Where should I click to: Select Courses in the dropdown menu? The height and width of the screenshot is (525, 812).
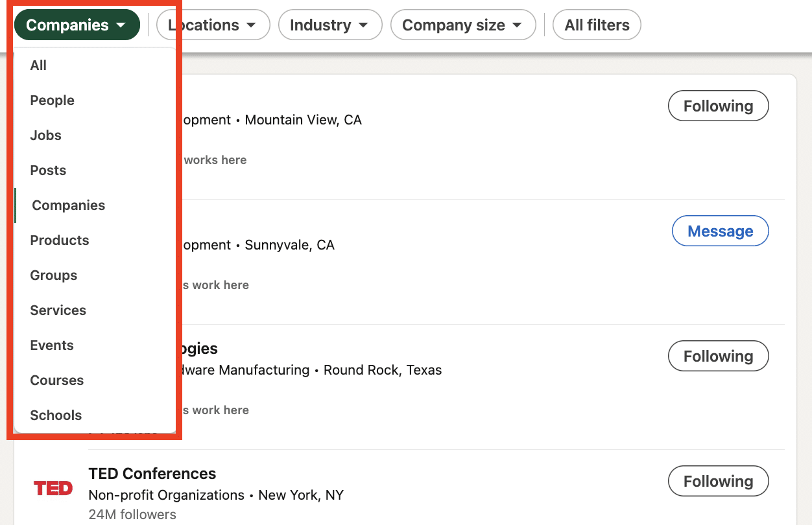click(x=56, y=380)
